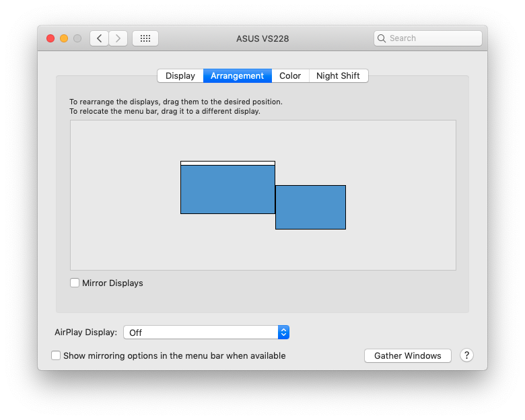Viewport: 525px width, 420px height.
Task: Toggle Show mirroring options in menu bar
Action: pos(56,355)
